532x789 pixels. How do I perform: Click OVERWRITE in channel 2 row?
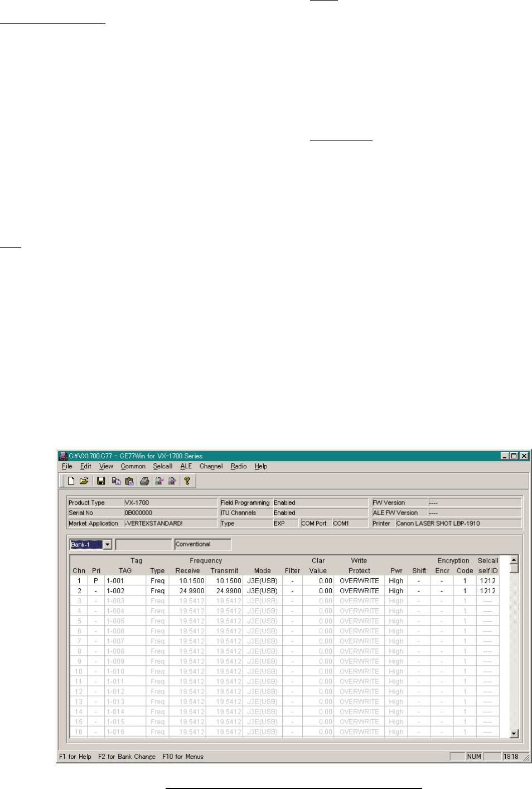click(x=359, y=591)
